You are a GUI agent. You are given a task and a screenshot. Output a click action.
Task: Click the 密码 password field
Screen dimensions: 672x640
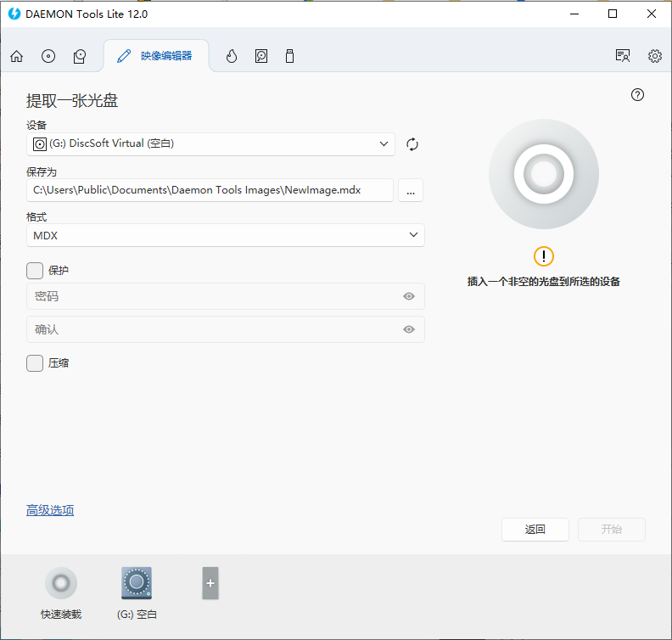(226, 296)
